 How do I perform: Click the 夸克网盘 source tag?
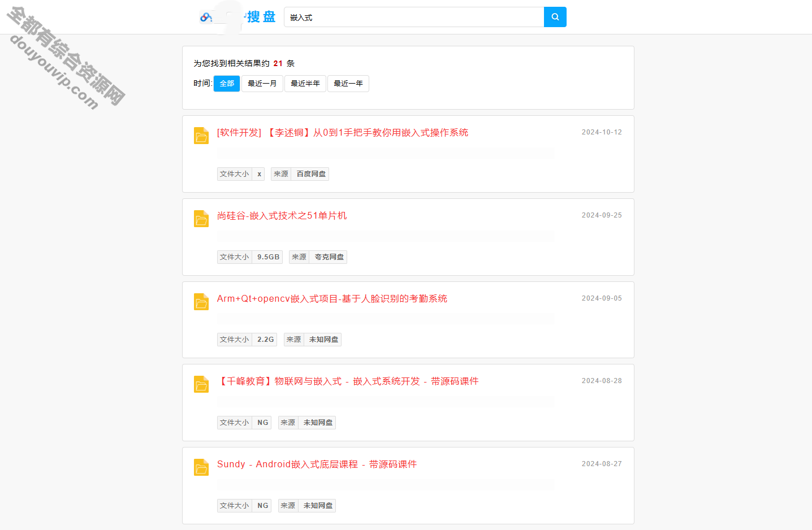(x=329, y=257)
